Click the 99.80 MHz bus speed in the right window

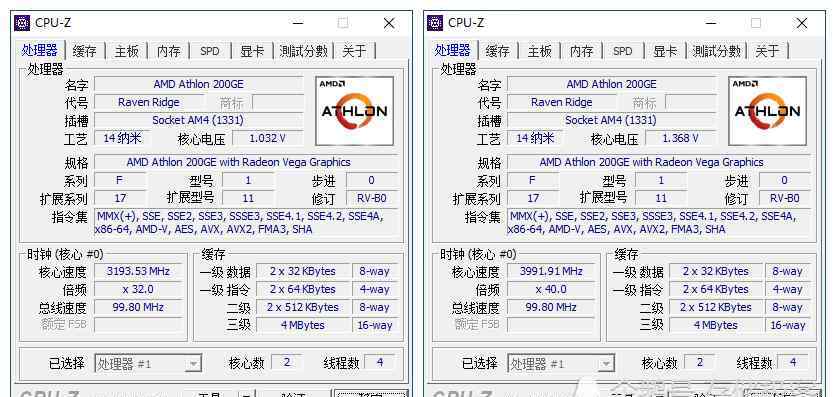[551, 307]
